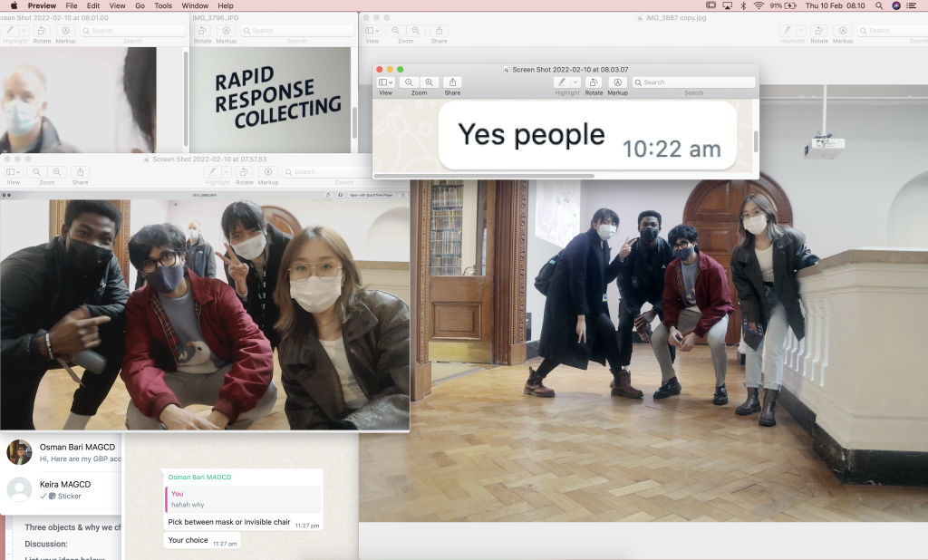The image size is (928, 560).
Task: Open Spotlight search in menu bar
Action: [x=879, y=5]
